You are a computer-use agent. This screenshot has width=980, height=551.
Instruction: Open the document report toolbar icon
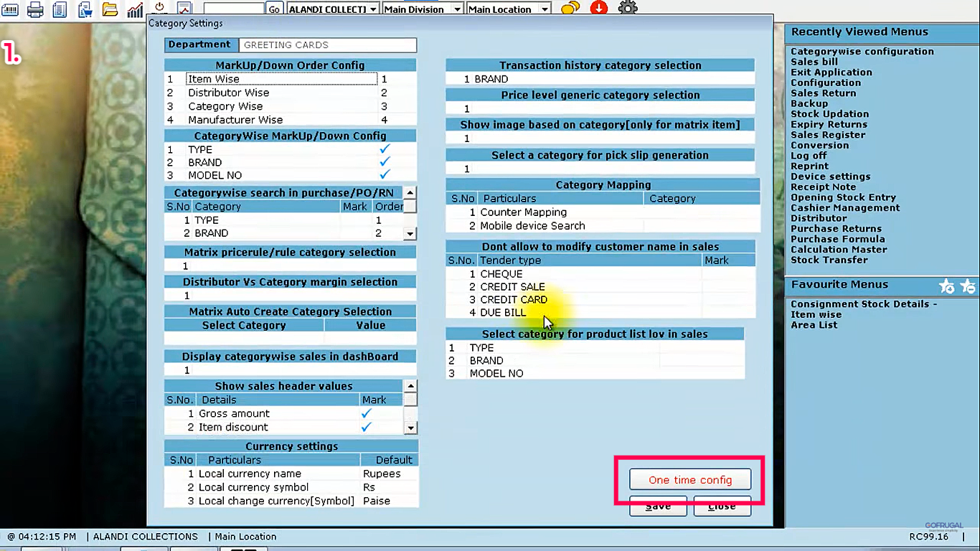(60, 9)
